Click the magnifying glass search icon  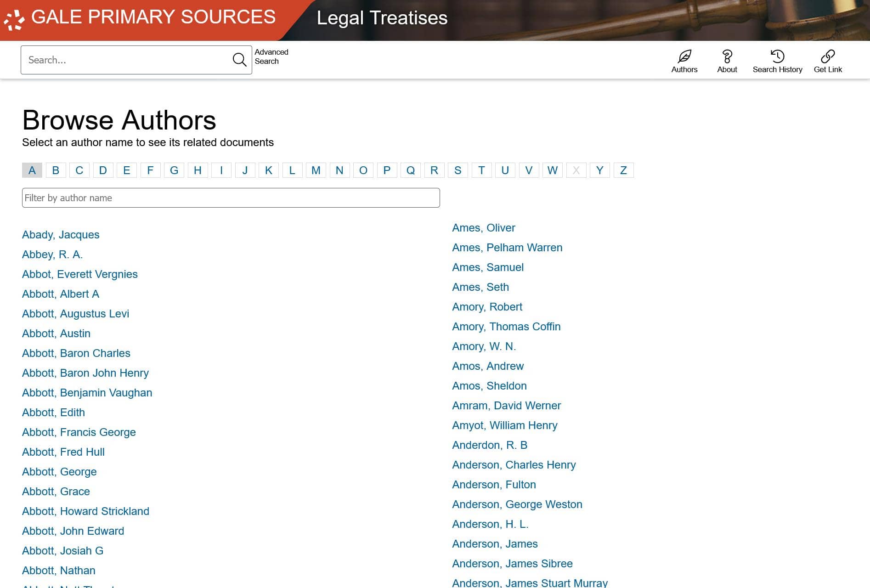tap(239, 60)
